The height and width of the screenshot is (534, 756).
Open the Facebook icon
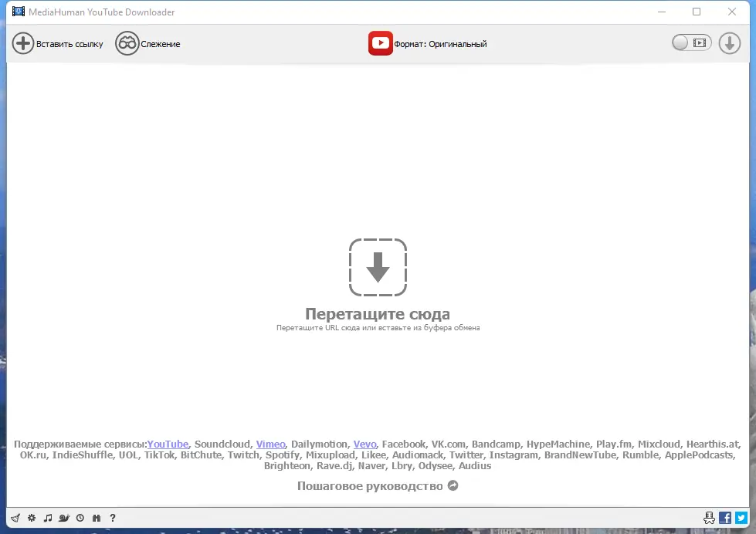click(725, 518)
